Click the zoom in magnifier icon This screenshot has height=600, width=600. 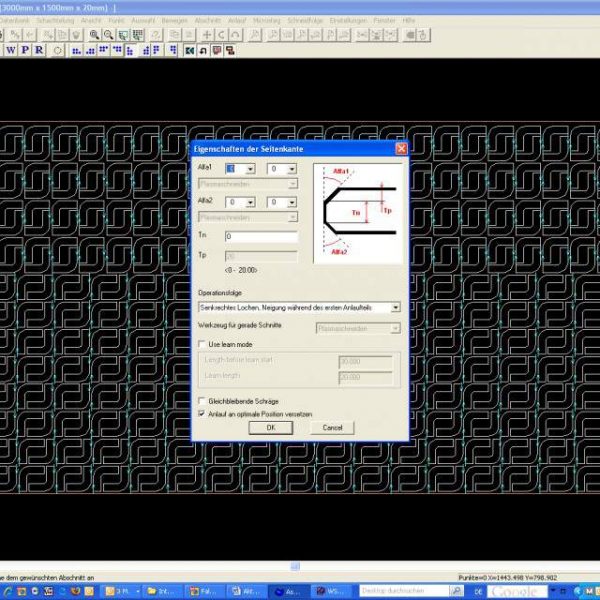click(94, 35)
